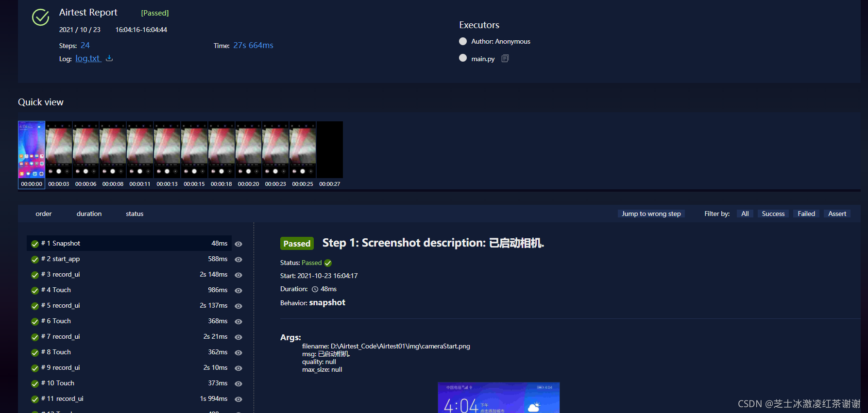The width and height of the screenshot is (868, 413).
Task: Select step #10 Touch row
Action: [x=129, y=383]
